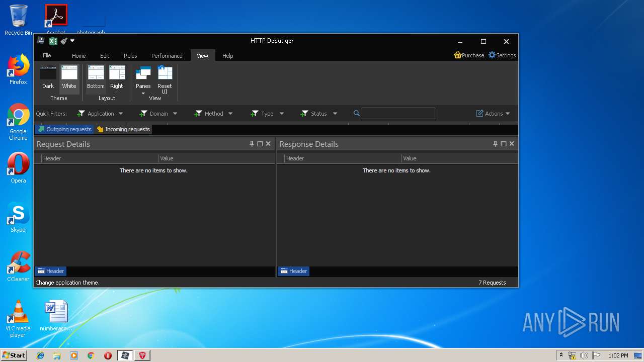Click the Purchase link
Image resolution: width=644 pixels, height=362 pixels.
pyautogui.click(x=469, y=55)
